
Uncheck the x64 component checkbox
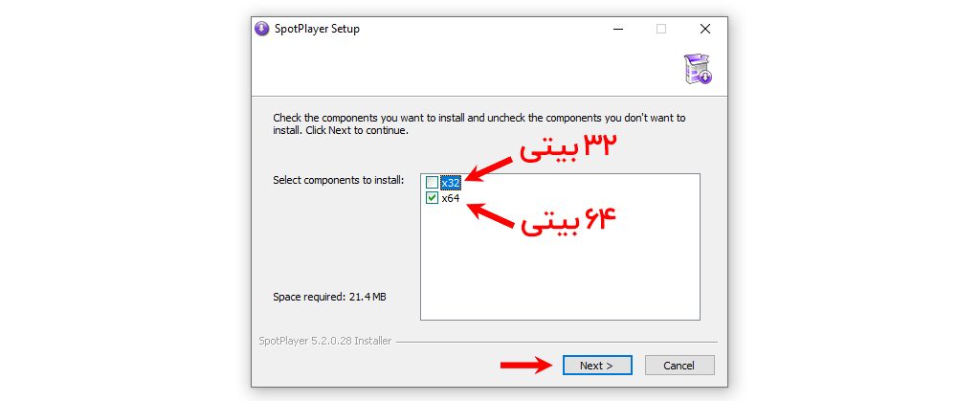[x=433, y=198]
